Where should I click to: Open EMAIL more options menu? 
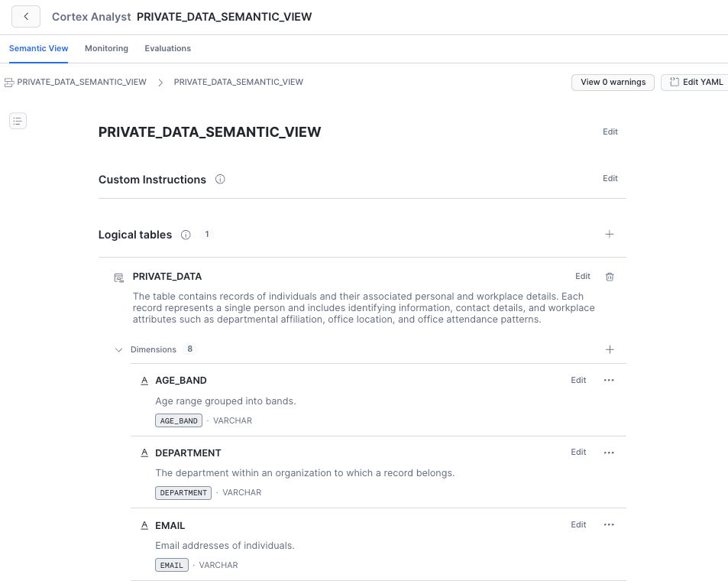[x=609, y=524]
